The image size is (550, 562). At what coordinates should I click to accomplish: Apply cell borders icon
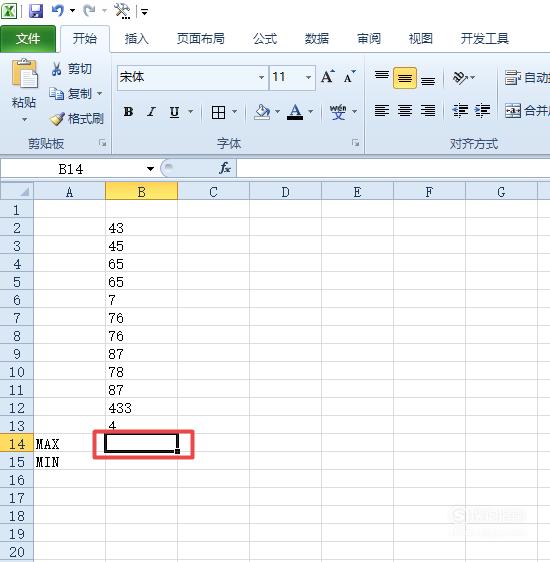click(x=219, y=112)
